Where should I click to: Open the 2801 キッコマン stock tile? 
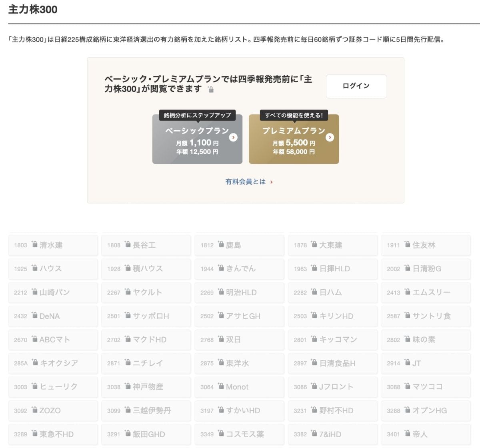coord(333,339)
